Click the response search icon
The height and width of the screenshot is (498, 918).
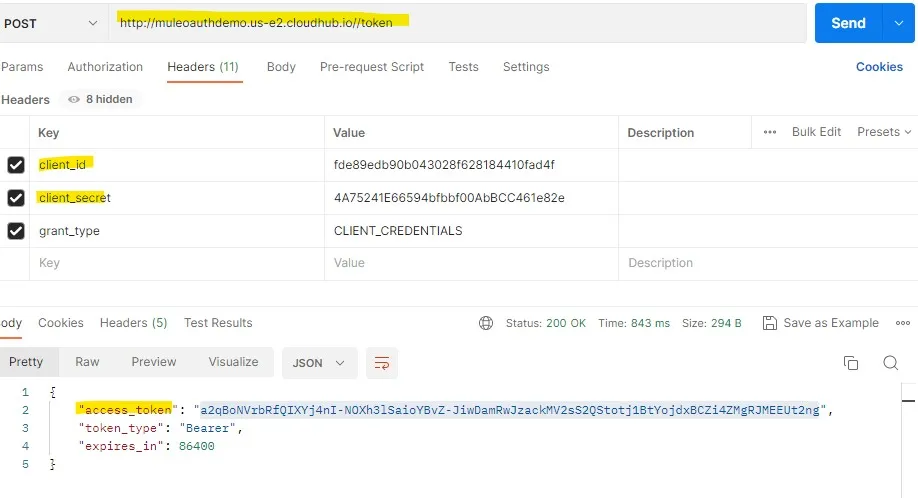[x=890, y=363]
